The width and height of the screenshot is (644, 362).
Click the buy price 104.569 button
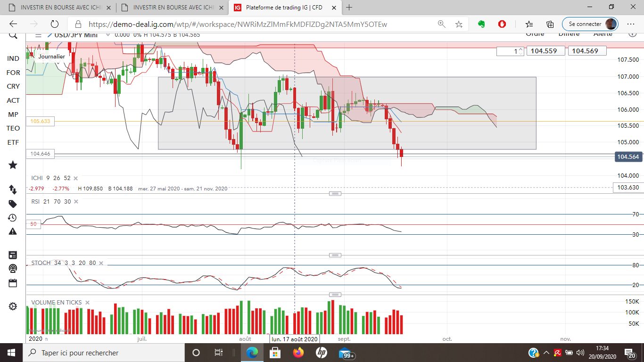point(587,51)
